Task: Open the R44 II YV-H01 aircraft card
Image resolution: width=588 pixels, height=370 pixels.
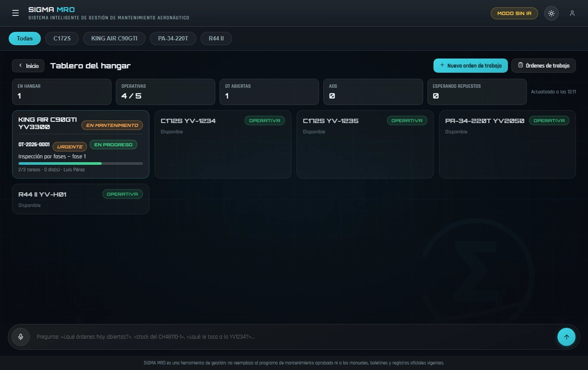Action: [x=80, y=199]
